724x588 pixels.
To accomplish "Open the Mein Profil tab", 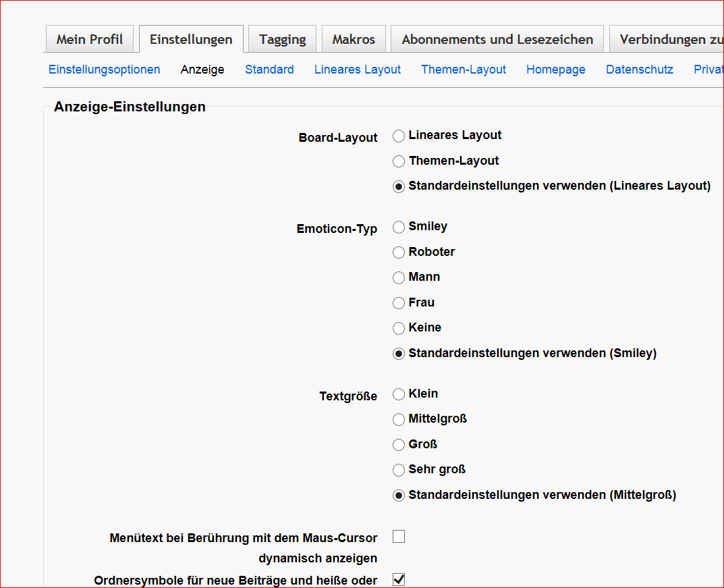I will tap(90, 39).
